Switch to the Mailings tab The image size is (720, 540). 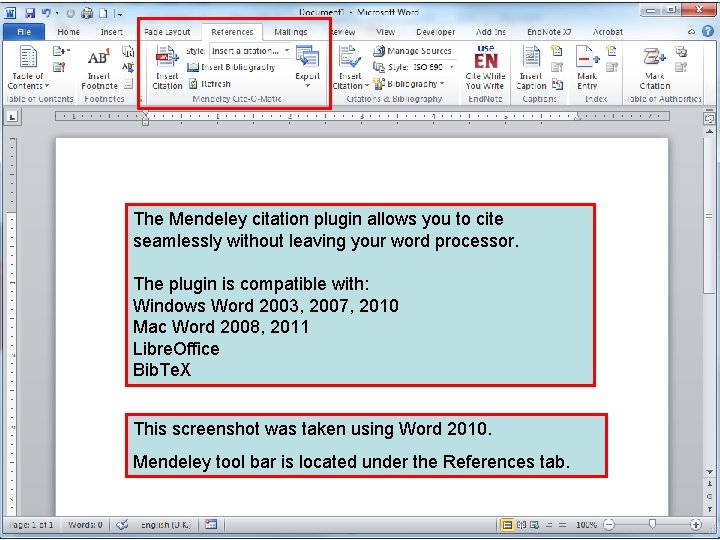(x=291, y=32)
